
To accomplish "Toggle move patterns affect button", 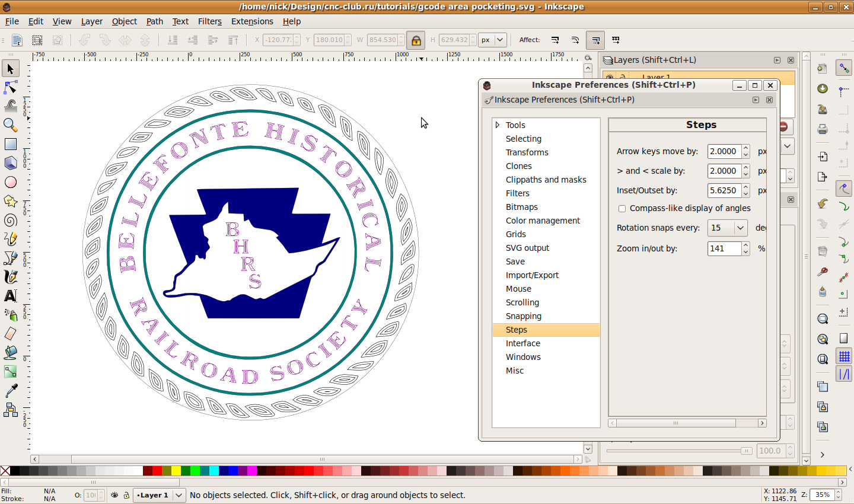I will click(616, 40).
